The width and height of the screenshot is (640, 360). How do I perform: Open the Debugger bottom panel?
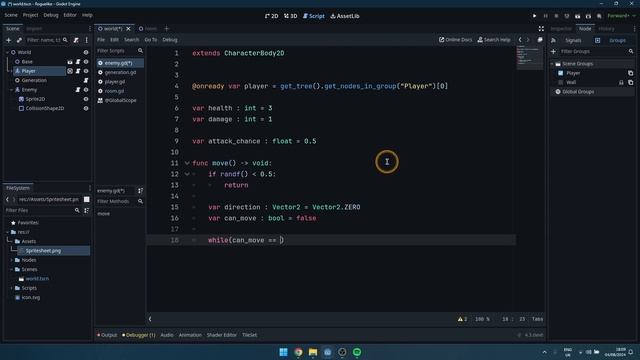pyautogui.click(x=138, y=335)
